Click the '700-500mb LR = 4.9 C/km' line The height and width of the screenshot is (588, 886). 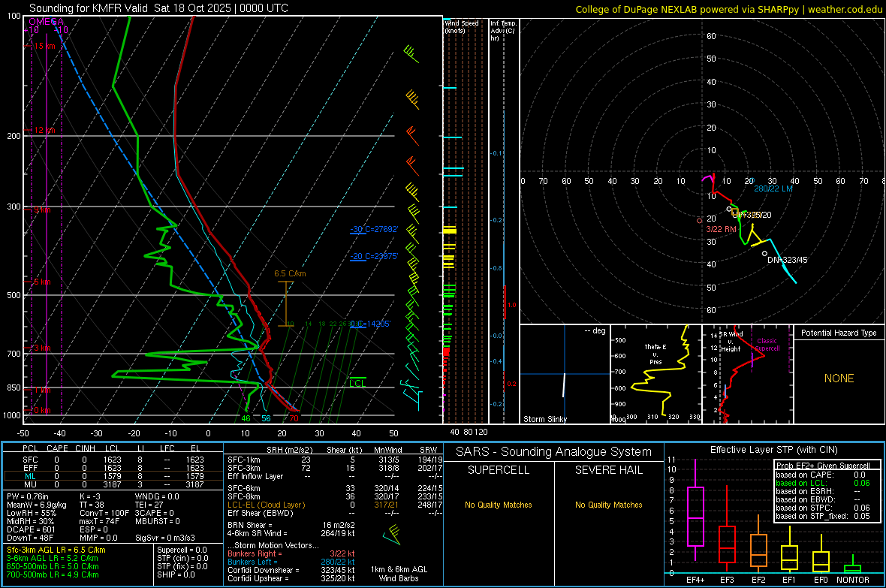click(53, 574)
